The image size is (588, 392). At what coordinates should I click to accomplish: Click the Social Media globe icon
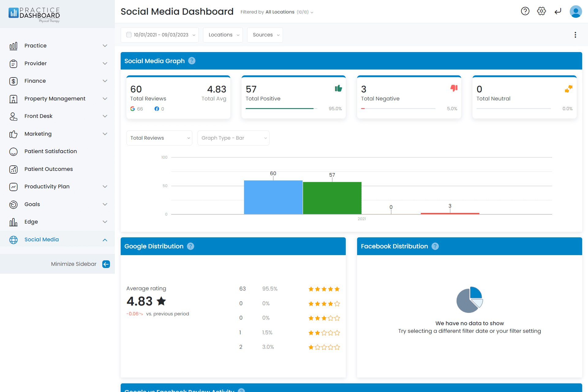click(13, 240)
